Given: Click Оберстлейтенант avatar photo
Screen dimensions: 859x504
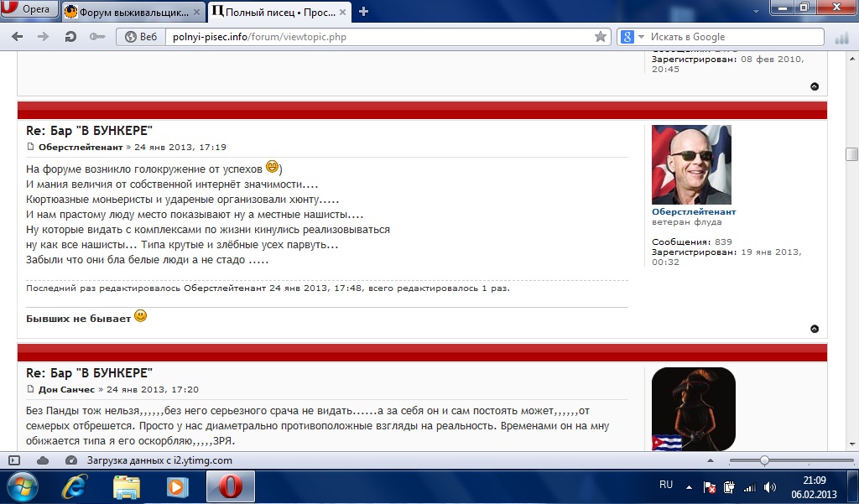Looking at the screenshot, I should pos(691,164).
